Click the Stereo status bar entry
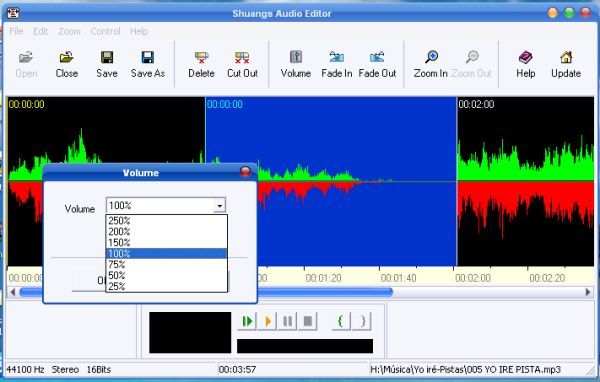600x382 pixels. (65, 370)
